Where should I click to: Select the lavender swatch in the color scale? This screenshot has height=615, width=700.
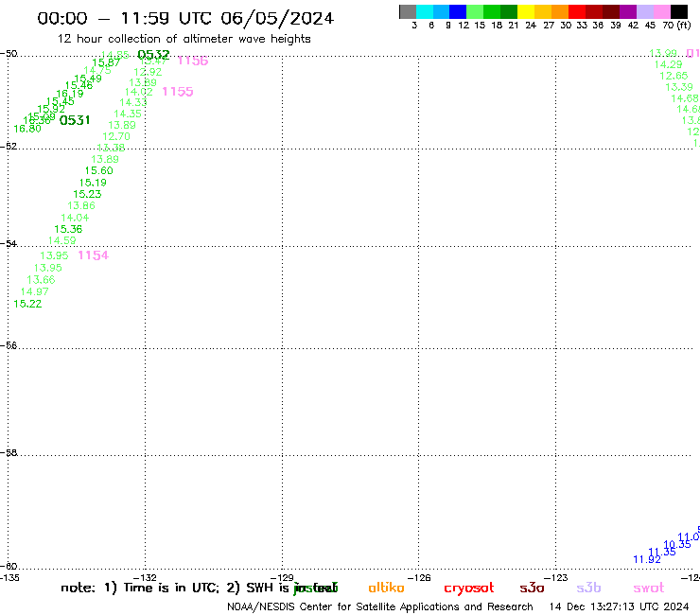pos(645,11)
